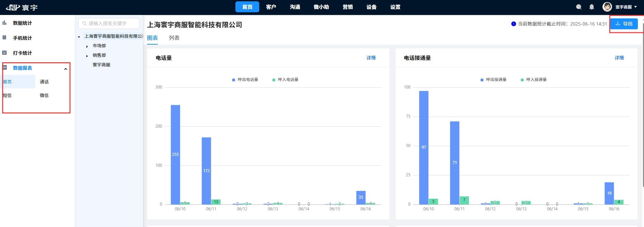Click the 数据统计 bar chart icon

[4, 23]
